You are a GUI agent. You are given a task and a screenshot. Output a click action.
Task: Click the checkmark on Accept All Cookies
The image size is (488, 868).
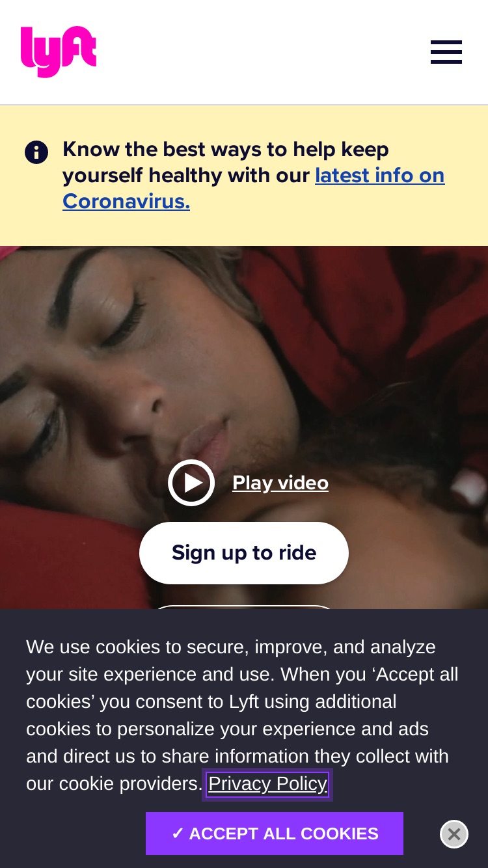pos(178,834)
